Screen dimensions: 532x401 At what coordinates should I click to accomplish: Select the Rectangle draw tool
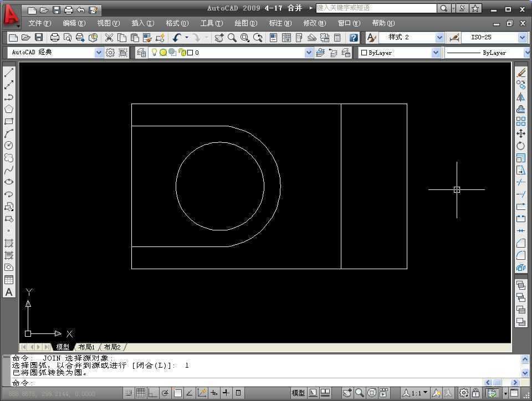pos(9,121)
